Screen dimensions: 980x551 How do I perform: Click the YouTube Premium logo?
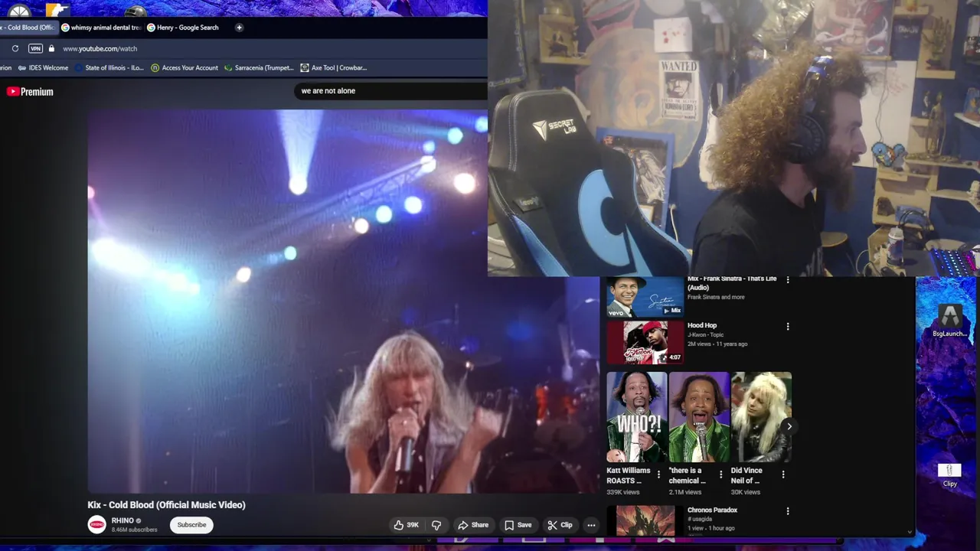(30, 91)
